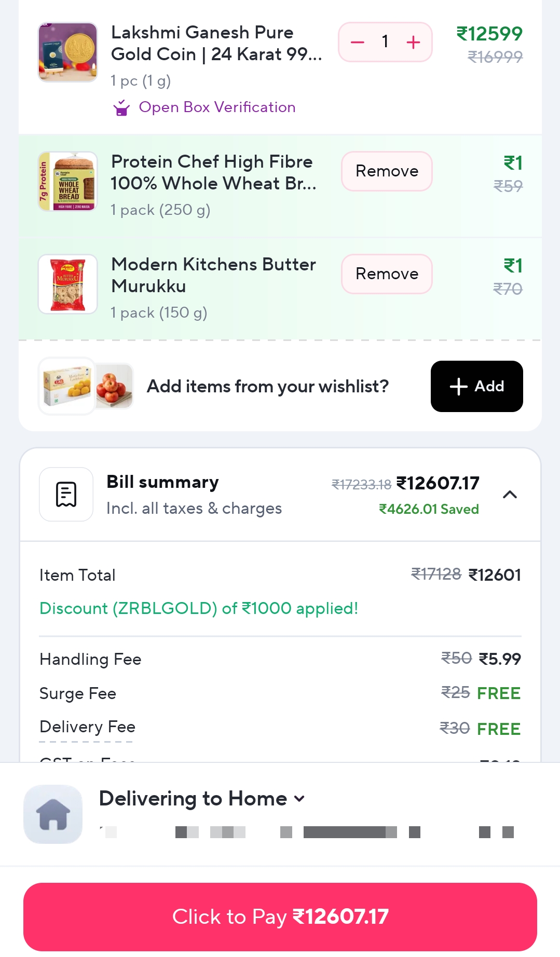The height and width of the screenshot is (957, 560).
Task: Open the Lakshmi Ganesh gold coin thumbnail
Action: (x=67, y=52)
